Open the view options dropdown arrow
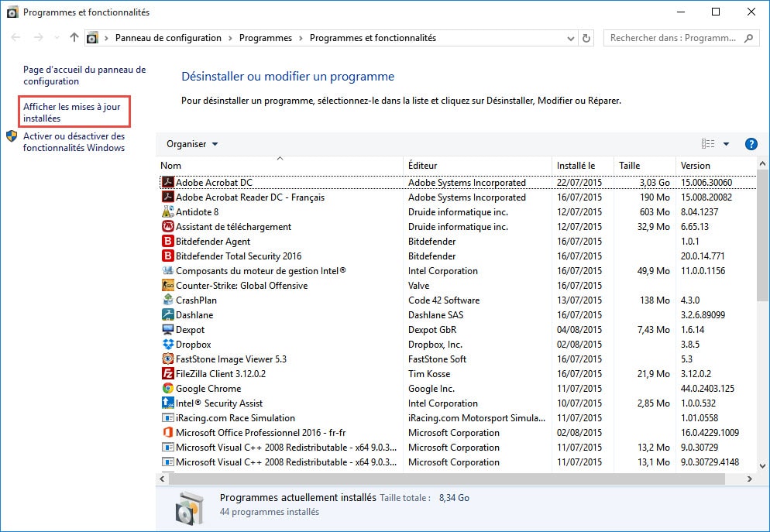Screen dimensions: 770x532 (726, 144)
